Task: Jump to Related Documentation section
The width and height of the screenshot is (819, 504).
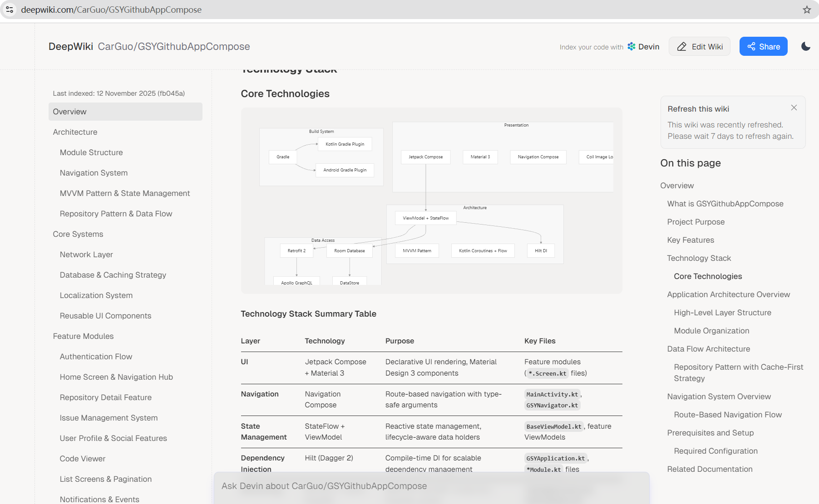Action: point(710,469)
